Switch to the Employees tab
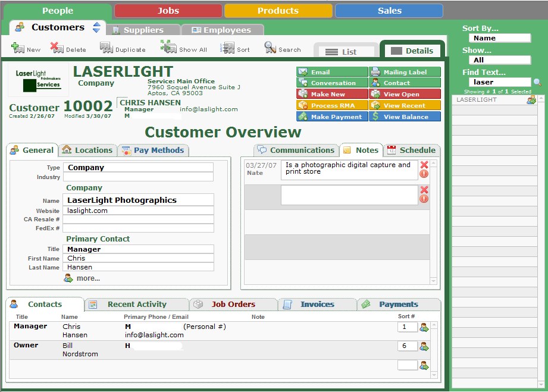The height and width of the screenshot is (392, 548). pos(223,30)
